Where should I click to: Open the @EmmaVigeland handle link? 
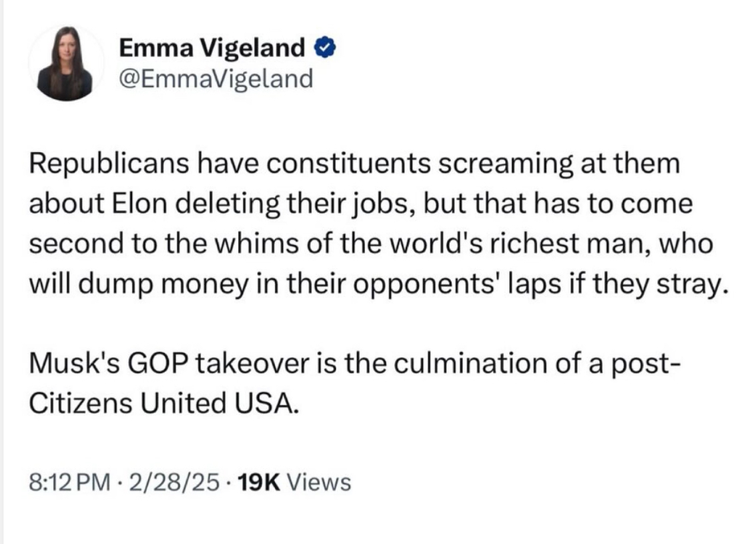tap(216, 79)
